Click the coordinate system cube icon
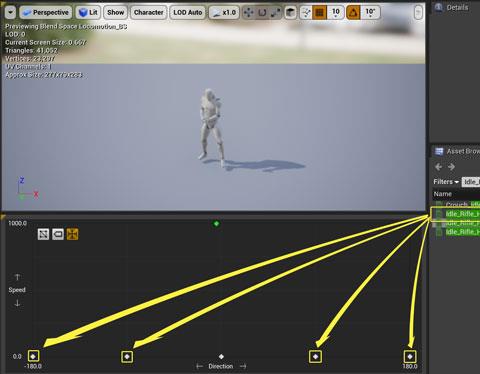 pos(291,13)
